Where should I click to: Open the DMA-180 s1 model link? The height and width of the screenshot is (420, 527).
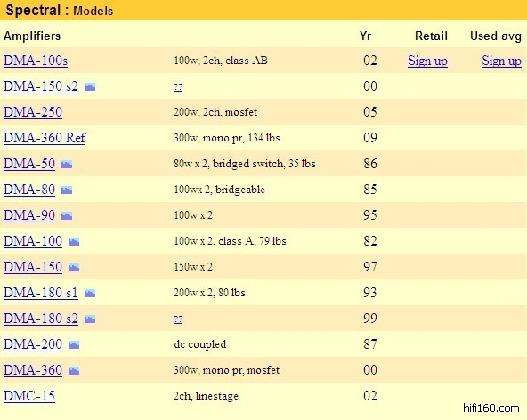41,293
